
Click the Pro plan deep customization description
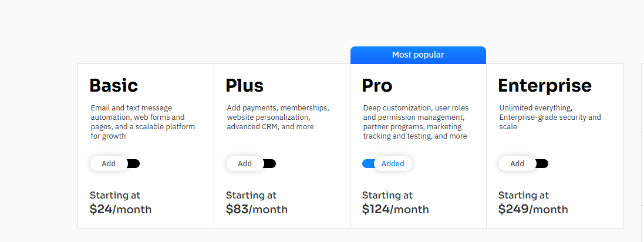pos(416,122)
